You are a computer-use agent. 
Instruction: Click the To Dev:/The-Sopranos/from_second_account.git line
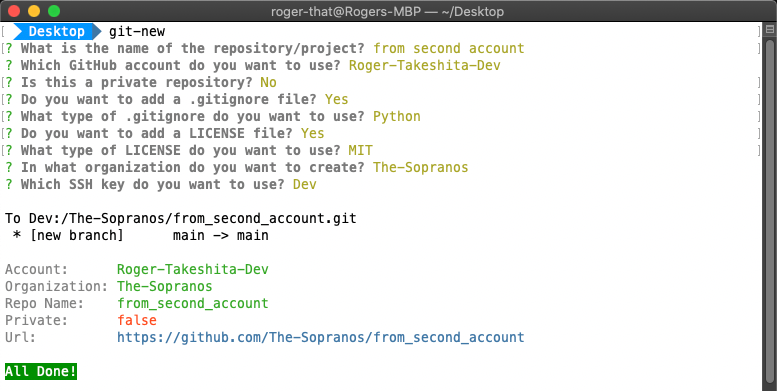(181, 219)
